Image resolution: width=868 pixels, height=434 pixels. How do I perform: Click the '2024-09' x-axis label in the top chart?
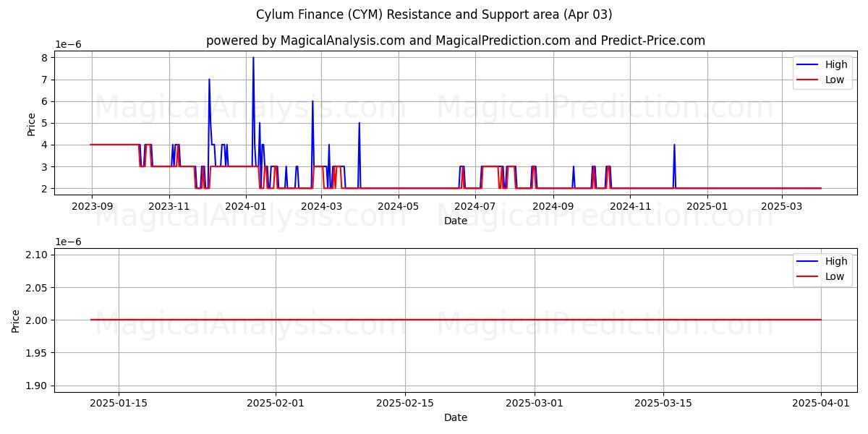coord(553,207)
